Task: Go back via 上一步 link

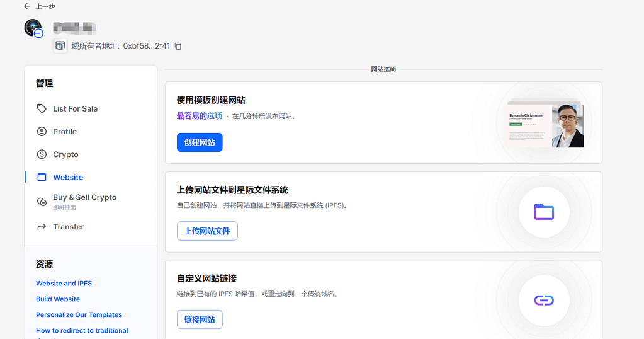Action: click(x=45, y=6)
